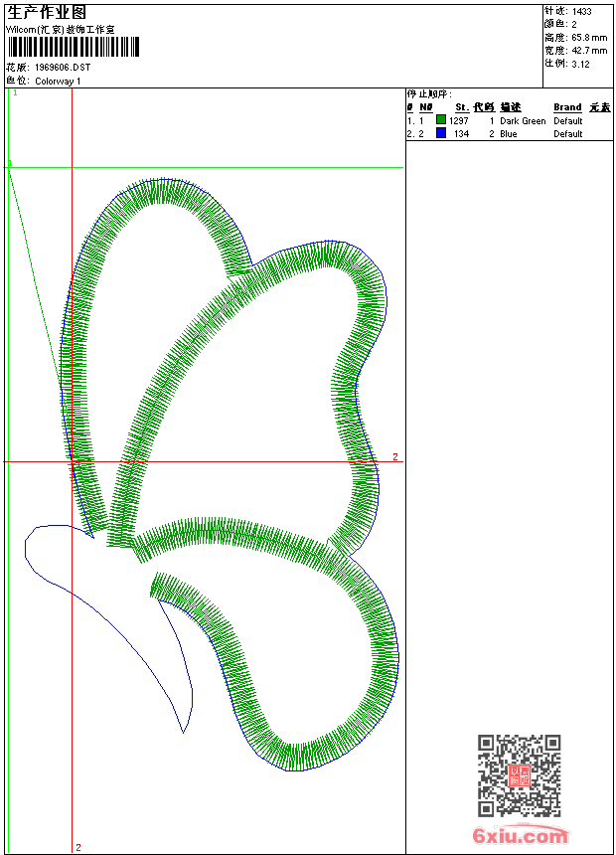616x855 pixels.
Task: Select the Dark Green row in stop sequence
Action: click(x=523, y=120)
